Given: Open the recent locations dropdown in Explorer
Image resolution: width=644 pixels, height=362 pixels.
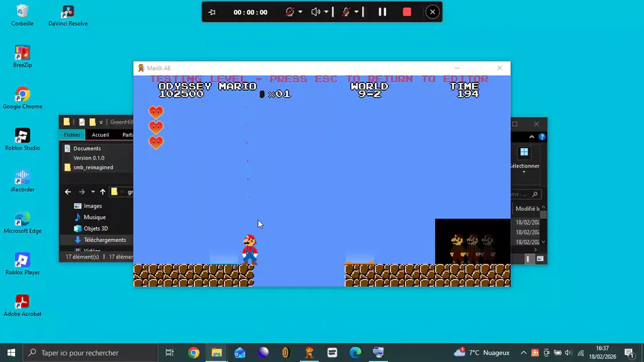Looking at the screenshot, I should (x=93, y=192).
